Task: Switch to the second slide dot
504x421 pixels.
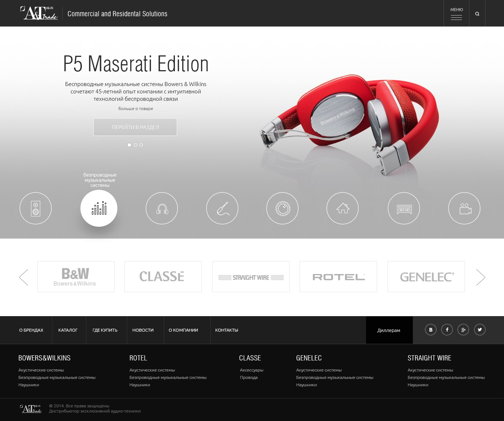Action: point(135,145)
